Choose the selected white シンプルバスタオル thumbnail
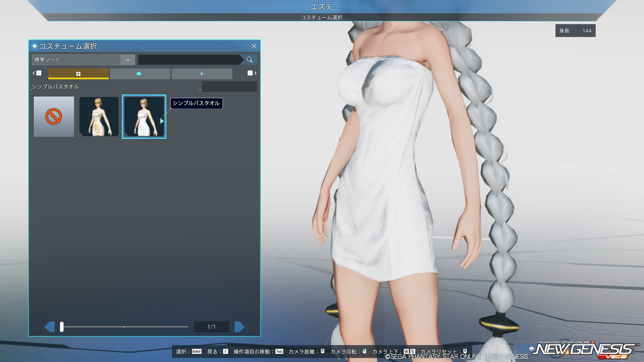Image resolution: width=644 pixels, height=362 pixels. tap(144, 117)
